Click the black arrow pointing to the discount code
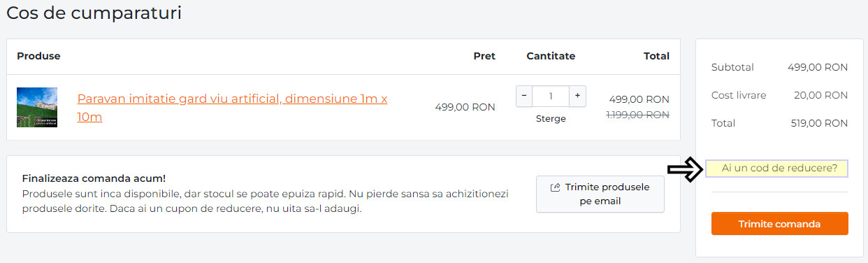Viewport: 868px width, 263px height. (x=684, y=169)
